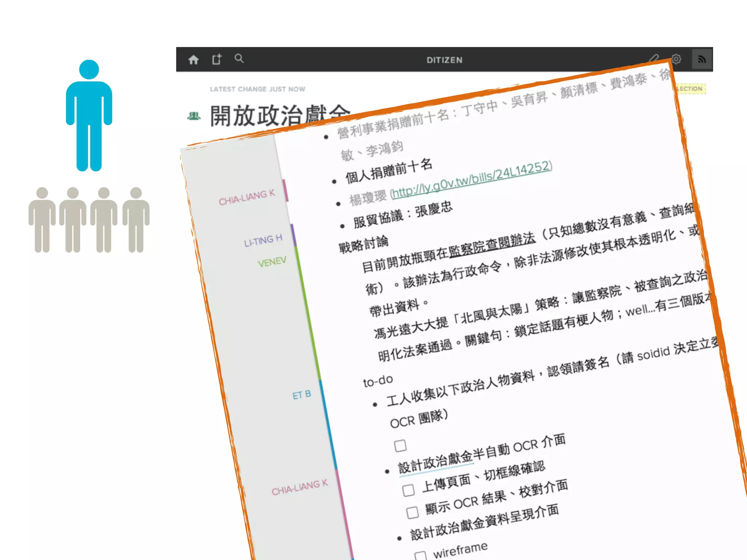The image size is (747, 560).
Task: Click the DITIZEN site title
Action: point(444,60)
